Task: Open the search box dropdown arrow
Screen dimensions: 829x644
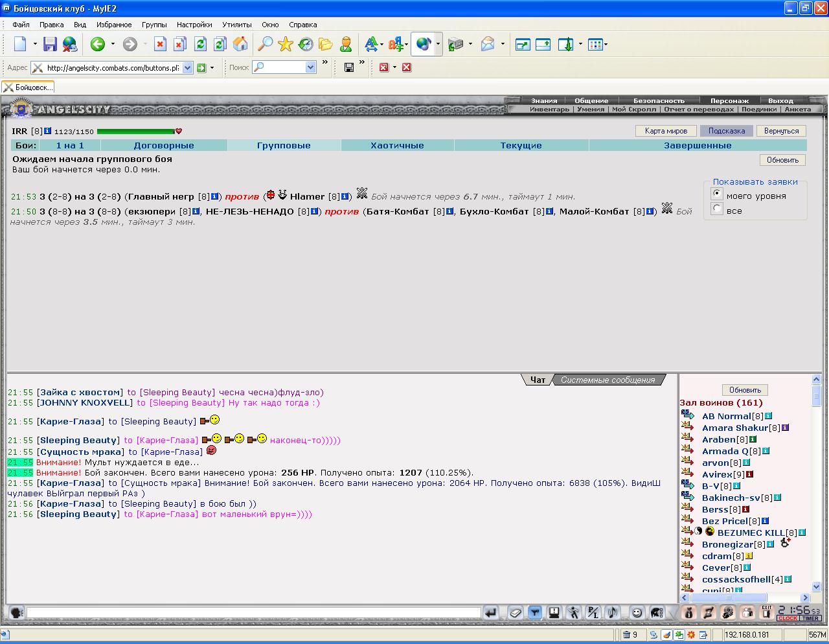Action: [x=310, y=67]
